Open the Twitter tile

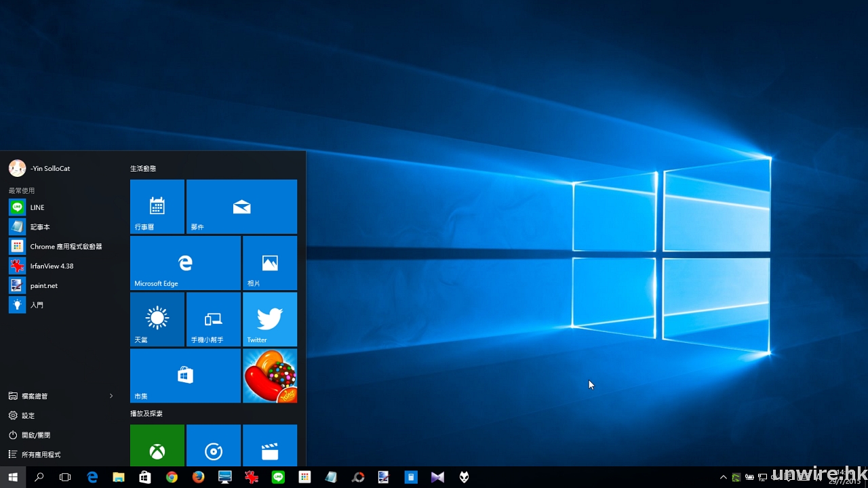pos(270,319)
